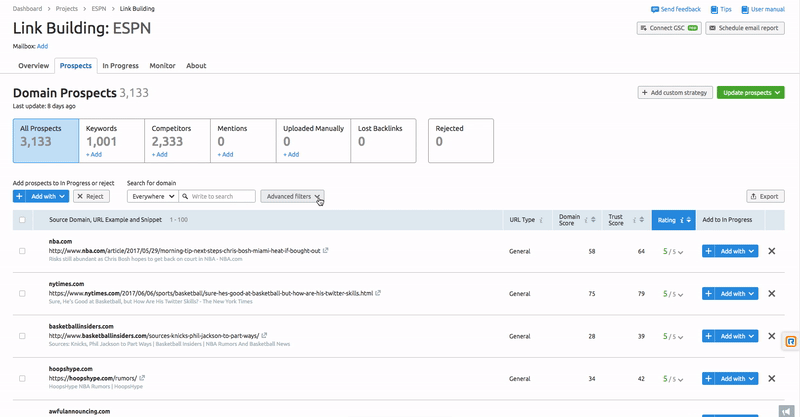Toggle the select-all checkbox in header
The width and height of the screenshot is (800, 417).
pos(22,220)
